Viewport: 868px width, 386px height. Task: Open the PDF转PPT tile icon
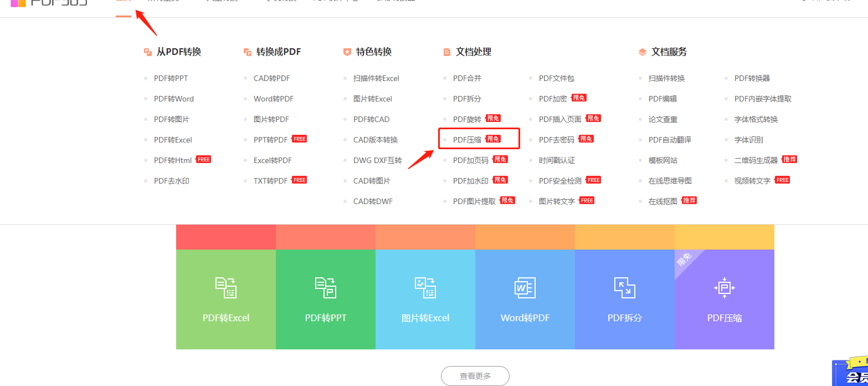[326, 287]
